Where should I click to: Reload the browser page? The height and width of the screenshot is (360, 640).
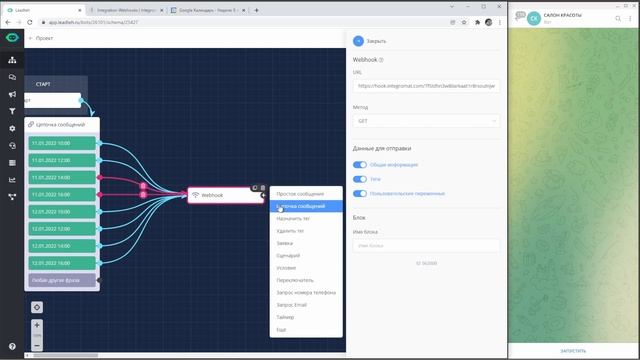tap(29, 22)
